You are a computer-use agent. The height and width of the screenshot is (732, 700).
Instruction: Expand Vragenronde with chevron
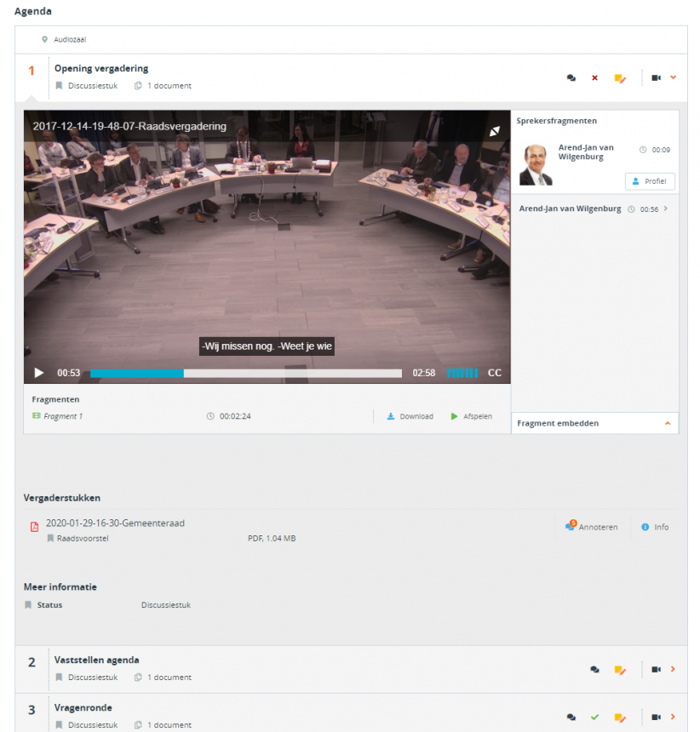point(673,717)
